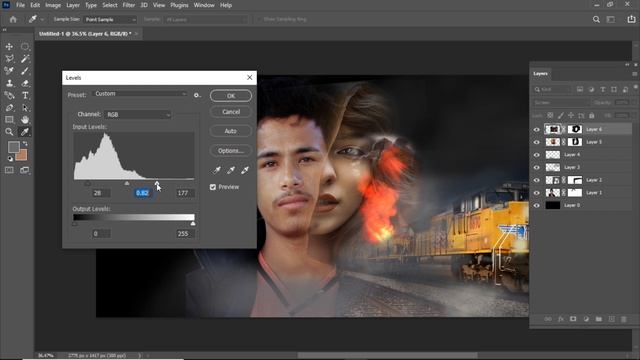Open the Levels Preset dropdown

(x=140, y=94)
